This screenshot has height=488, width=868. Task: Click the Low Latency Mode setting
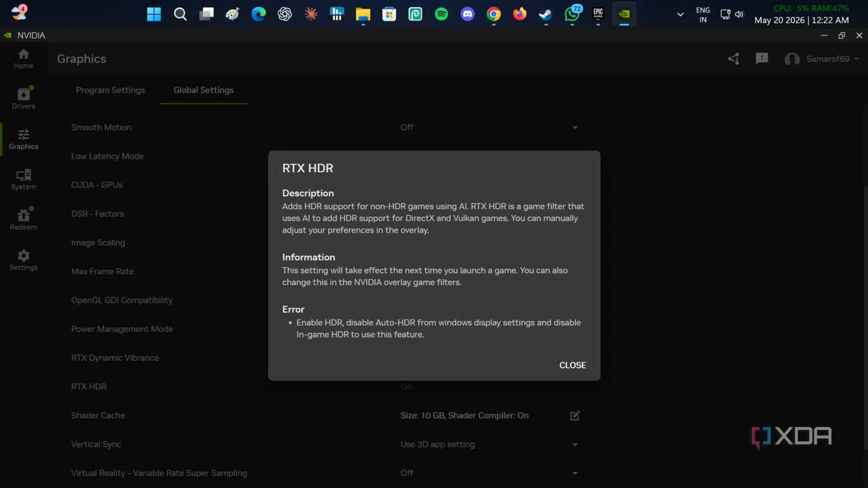pyautogui.click(x=107, y=156)
